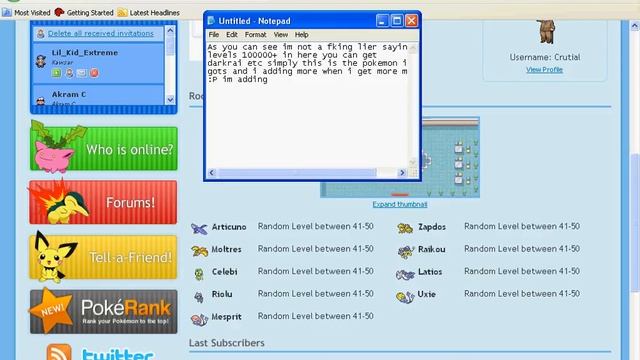Click Who is online banner
Screen dimensions: 640x360
tap(104, 148)
